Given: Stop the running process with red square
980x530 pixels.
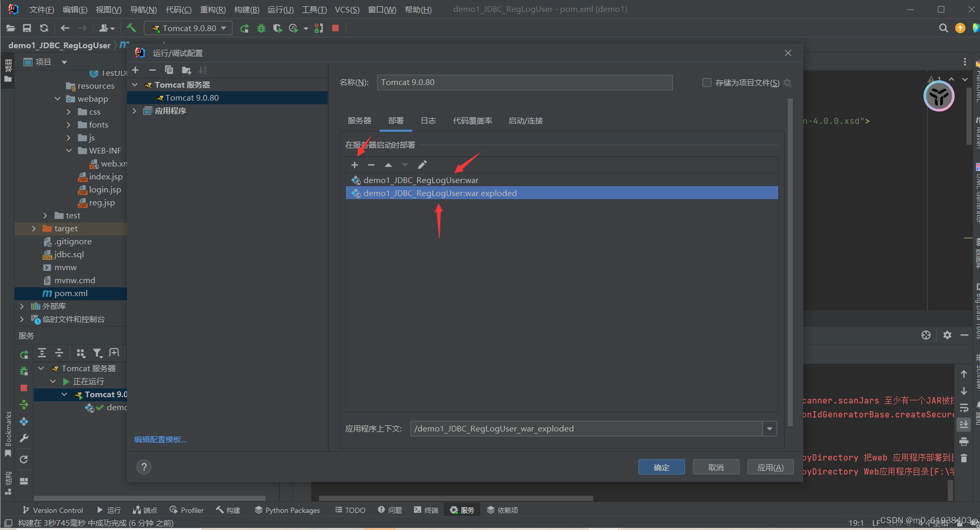Looking at the screenshot, I should click(335, 28).
